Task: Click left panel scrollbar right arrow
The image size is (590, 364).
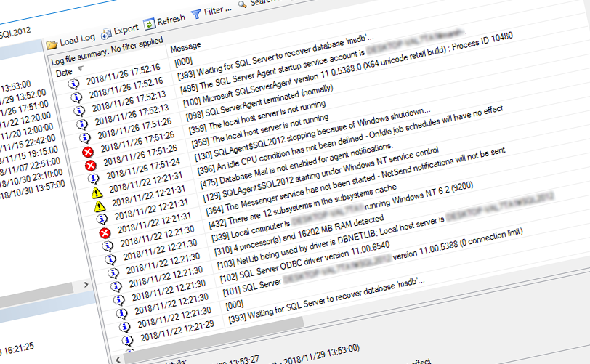Action: 86,285
